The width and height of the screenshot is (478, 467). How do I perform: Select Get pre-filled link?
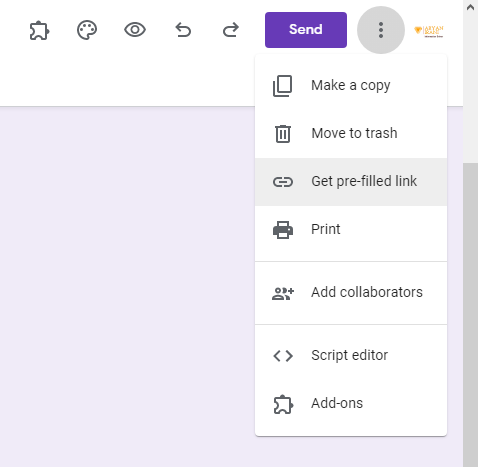pyautogui.click(x=351, y=182)
